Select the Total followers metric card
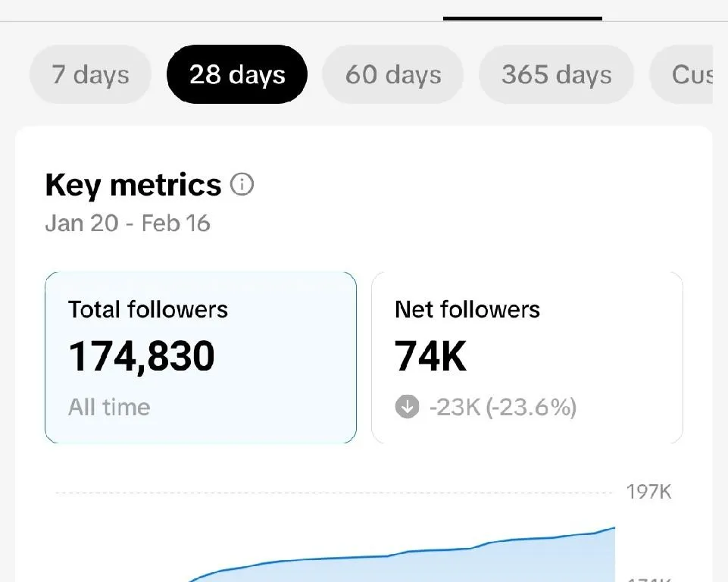The image size is (728, 582). tap(200, 357)
